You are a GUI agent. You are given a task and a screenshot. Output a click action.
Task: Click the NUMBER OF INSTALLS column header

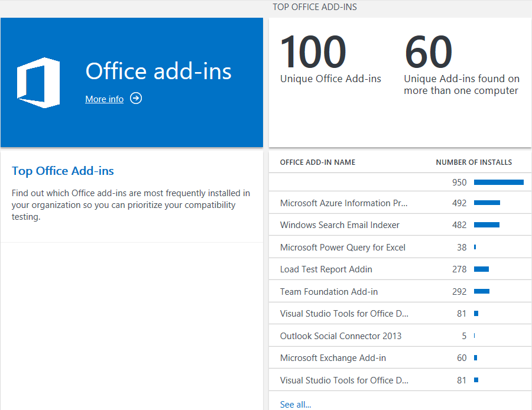tap(473, 162)
